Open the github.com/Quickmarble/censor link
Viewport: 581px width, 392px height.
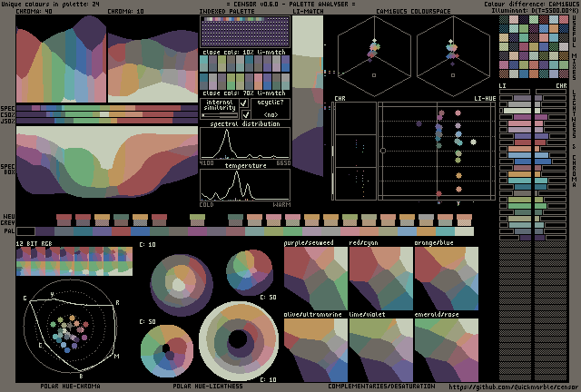click(513, 387)
